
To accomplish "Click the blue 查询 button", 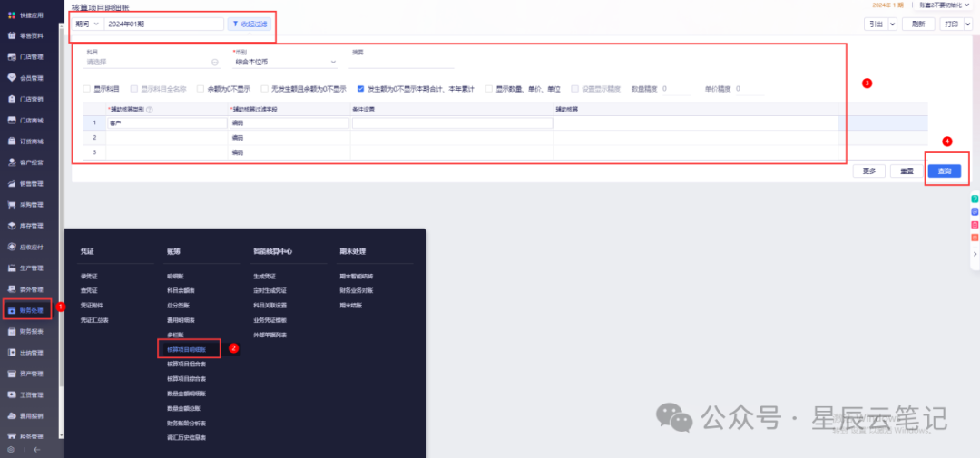I will (945, 171).
